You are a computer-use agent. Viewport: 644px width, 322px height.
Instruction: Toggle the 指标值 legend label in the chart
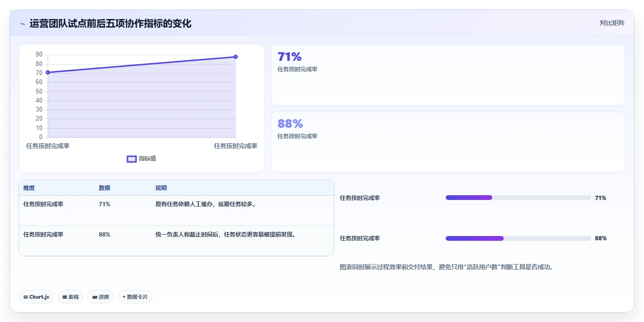click(x=147, y=159)
